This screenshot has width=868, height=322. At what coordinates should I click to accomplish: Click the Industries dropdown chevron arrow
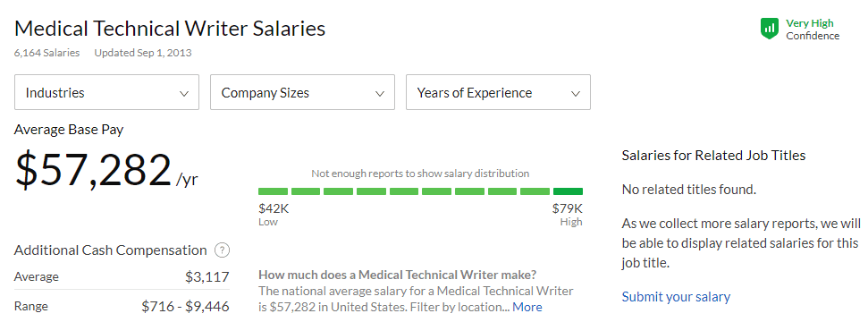point(184,93)
